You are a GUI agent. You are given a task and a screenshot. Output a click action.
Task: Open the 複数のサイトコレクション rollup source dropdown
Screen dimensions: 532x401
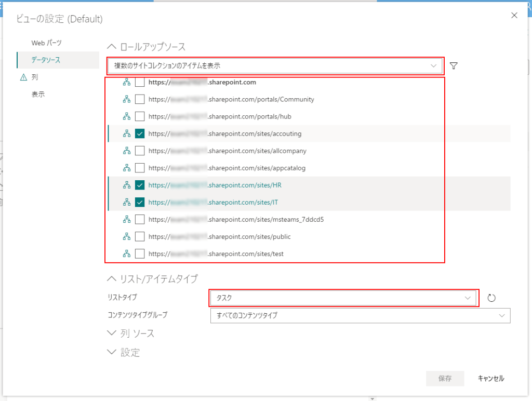275,66
